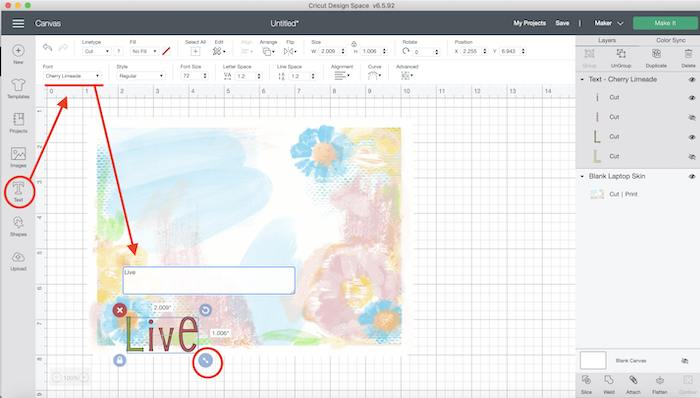Open the Linetype dropdown
700x398 pixels.
(x=96, y=51)
